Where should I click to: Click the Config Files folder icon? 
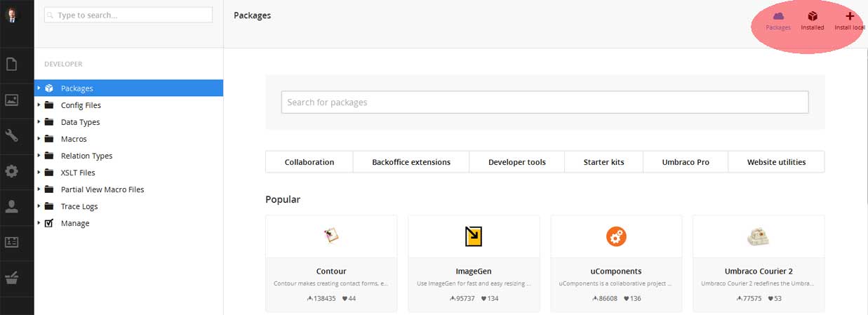point(49,105)
